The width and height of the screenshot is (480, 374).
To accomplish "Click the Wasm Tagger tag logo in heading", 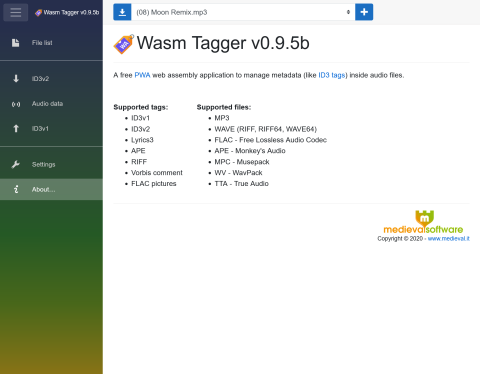I will (124, 44).
